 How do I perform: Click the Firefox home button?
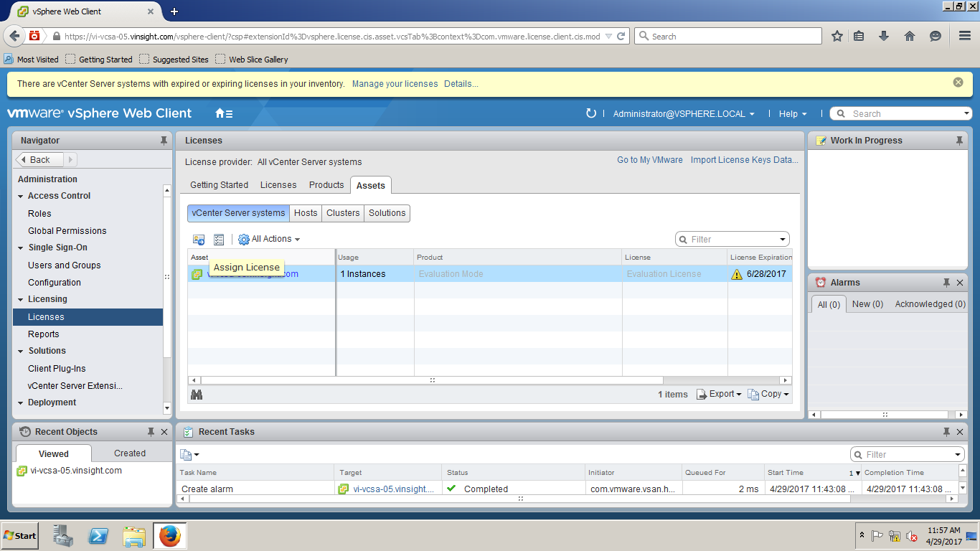click(x=910, y=36)
